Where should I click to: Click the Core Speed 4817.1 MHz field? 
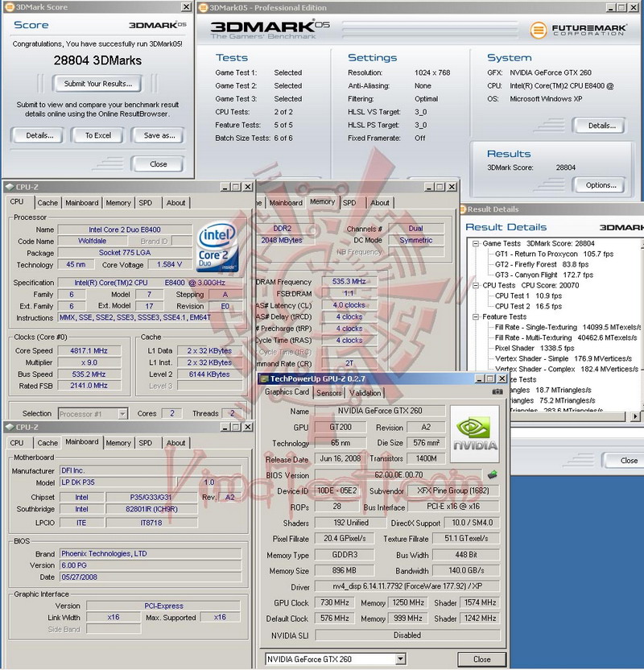89,350
